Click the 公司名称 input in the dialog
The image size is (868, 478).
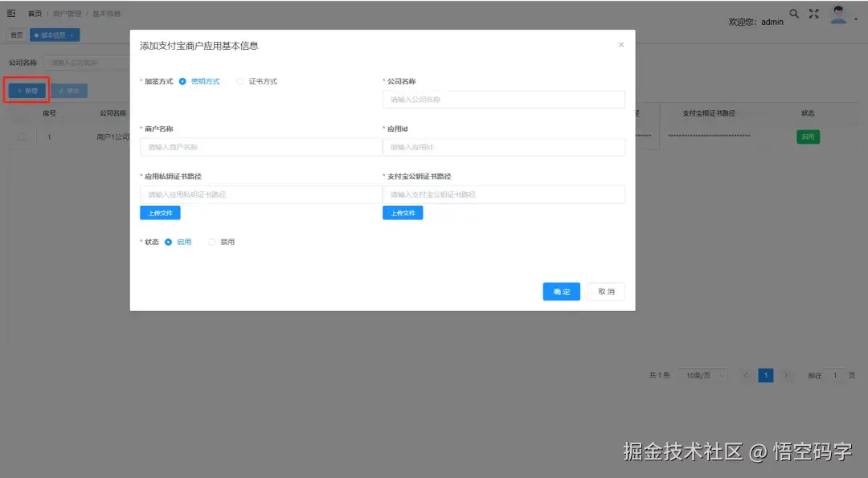[x=503, y=99]
